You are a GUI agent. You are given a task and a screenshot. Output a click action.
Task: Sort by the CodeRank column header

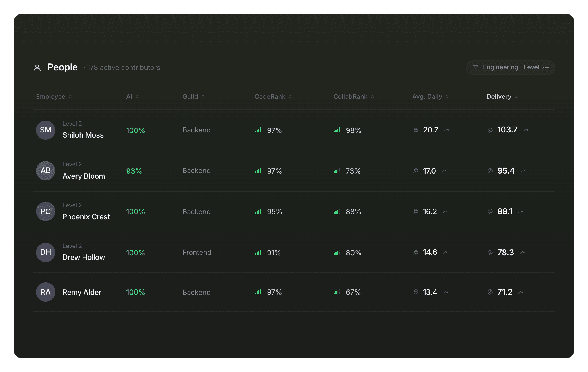tap(273, 96)
